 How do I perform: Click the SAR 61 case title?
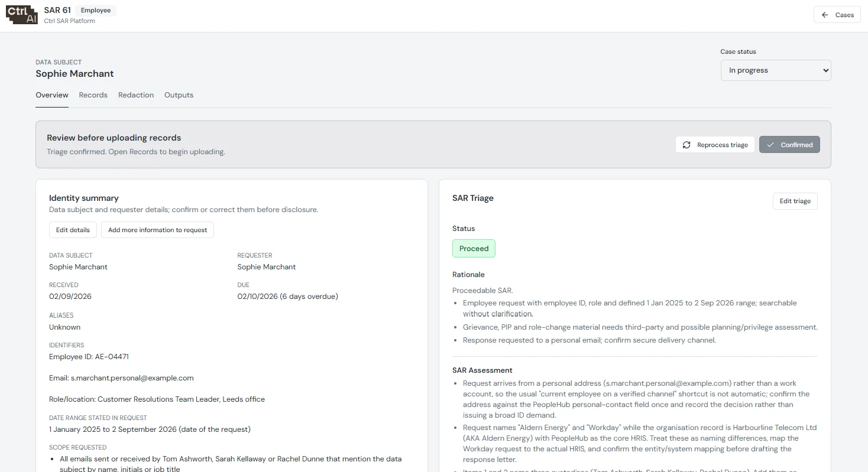[x=57, y=10]
